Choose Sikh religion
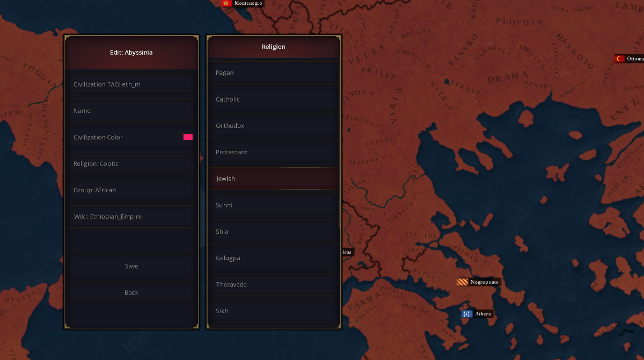Screen dimensions: 644x360 point(274,311)
